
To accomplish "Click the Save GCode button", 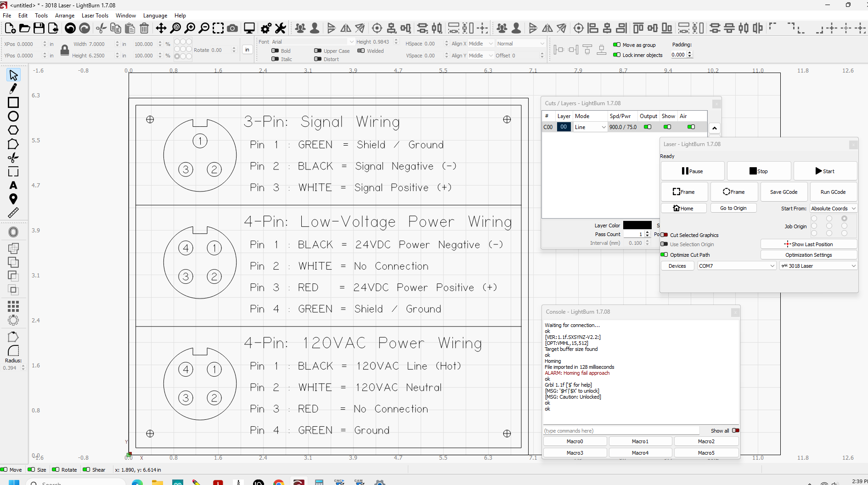I will [x=783, y=192].
